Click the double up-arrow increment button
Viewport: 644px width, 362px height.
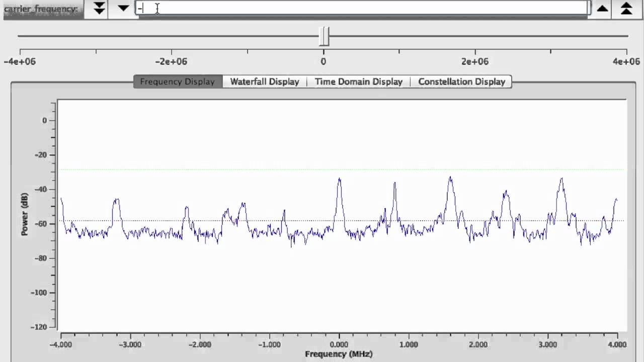[x=626, y=9]
